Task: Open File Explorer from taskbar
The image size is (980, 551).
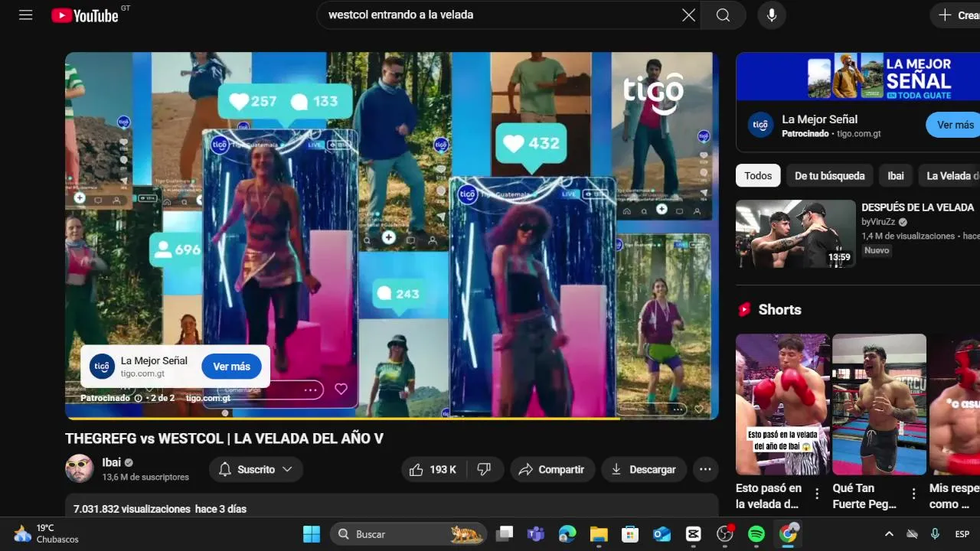Action: 598,534
